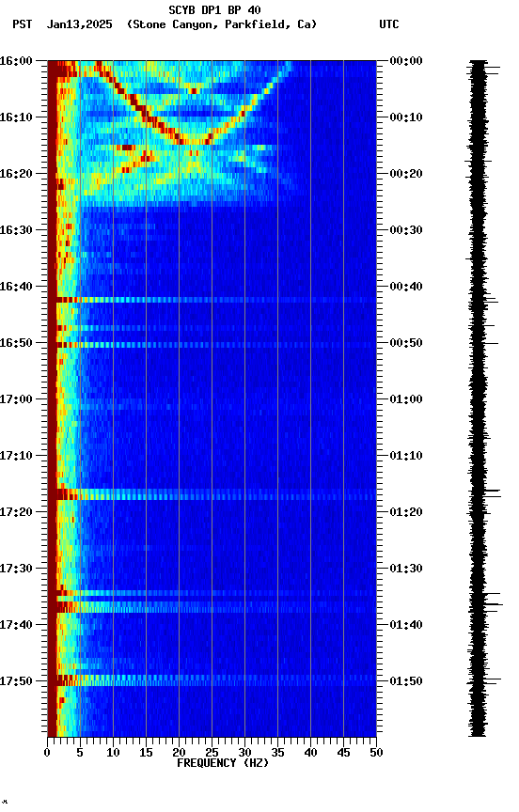519x812 pixels.
Task: Click the bottom of the curved red spectral arc
Action: tap(194, 141)
